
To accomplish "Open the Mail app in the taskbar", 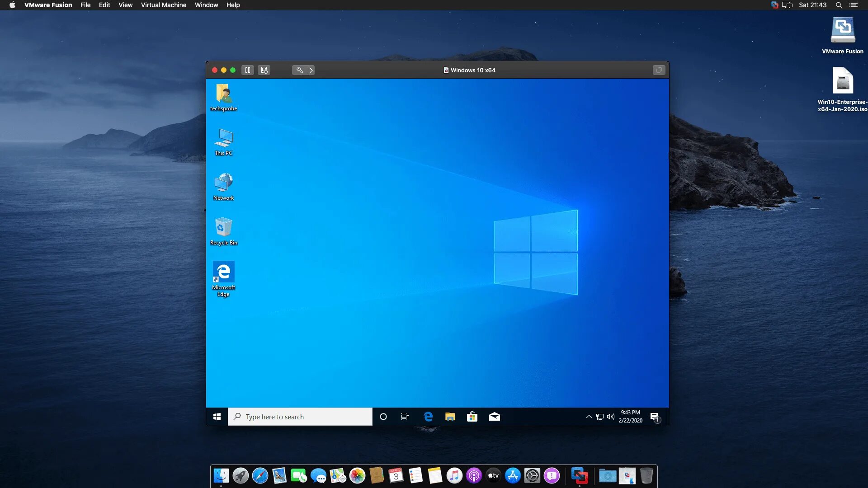I will (494, 417).
